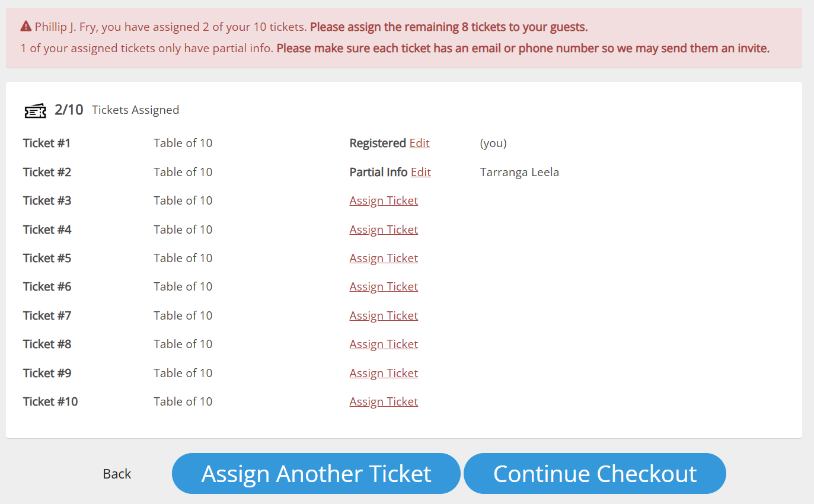
Task: Click the Tarranga Leela guest name
Action: click(519, 173)
